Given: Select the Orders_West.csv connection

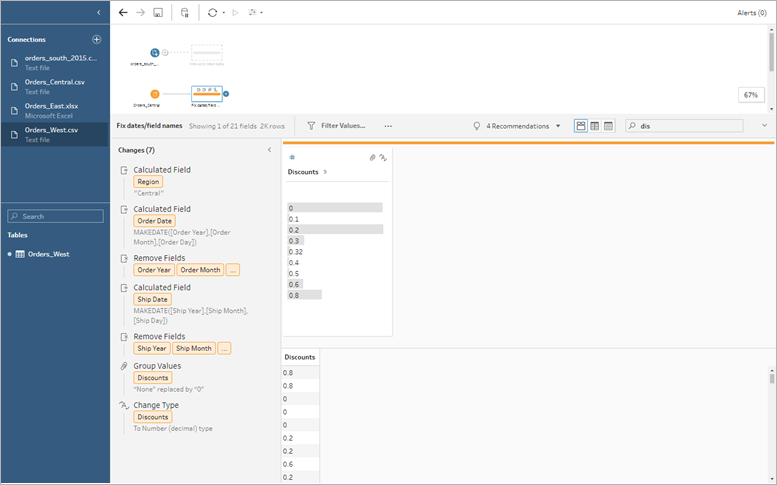Looking at the screenshot, I should (55, 134).
